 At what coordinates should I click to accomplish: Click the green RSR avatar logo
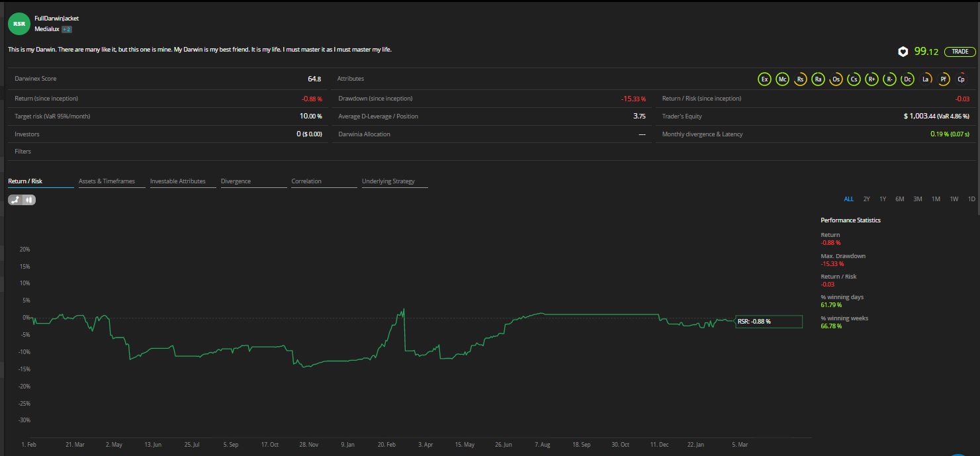tap(19, 23)
